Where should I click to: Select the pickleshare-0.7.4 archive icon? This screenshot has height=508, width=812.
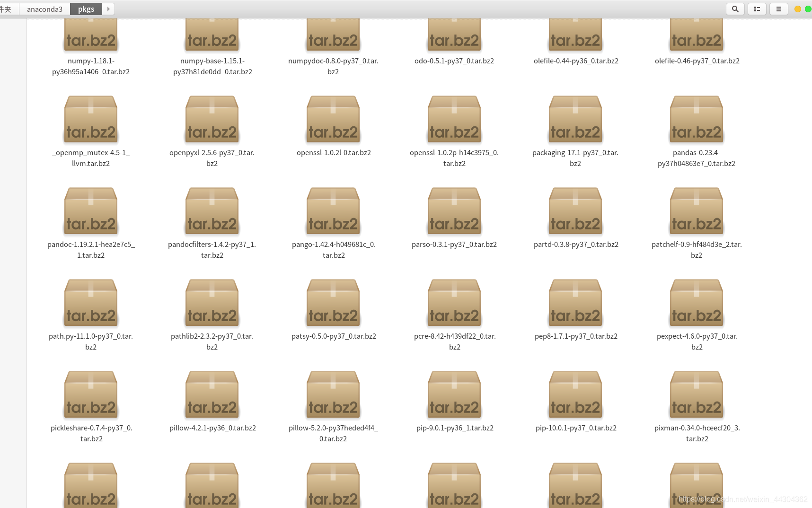[91, 394]
